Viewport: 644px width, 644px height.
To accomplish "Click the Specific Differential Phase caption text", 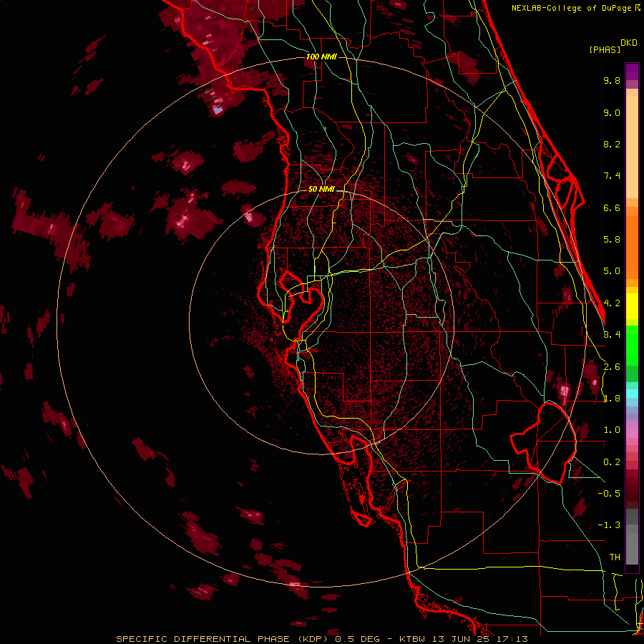I will (x=321, y=639).
